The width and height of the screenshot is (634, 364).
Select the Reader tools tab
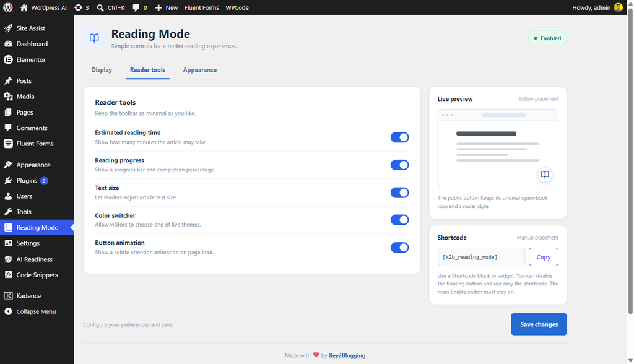[x=147, y=70]
